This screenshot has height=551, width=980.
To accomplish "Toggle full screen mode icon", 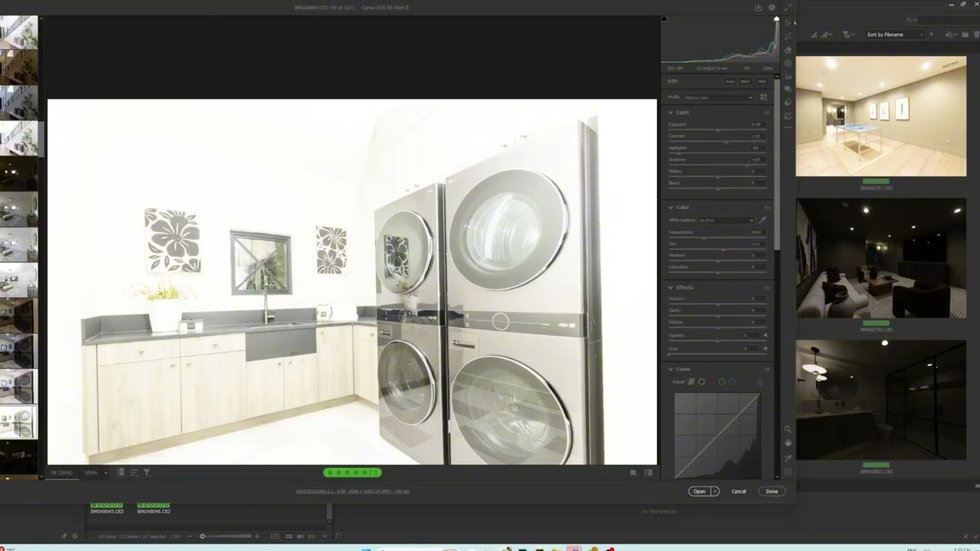I will (788, 8).
